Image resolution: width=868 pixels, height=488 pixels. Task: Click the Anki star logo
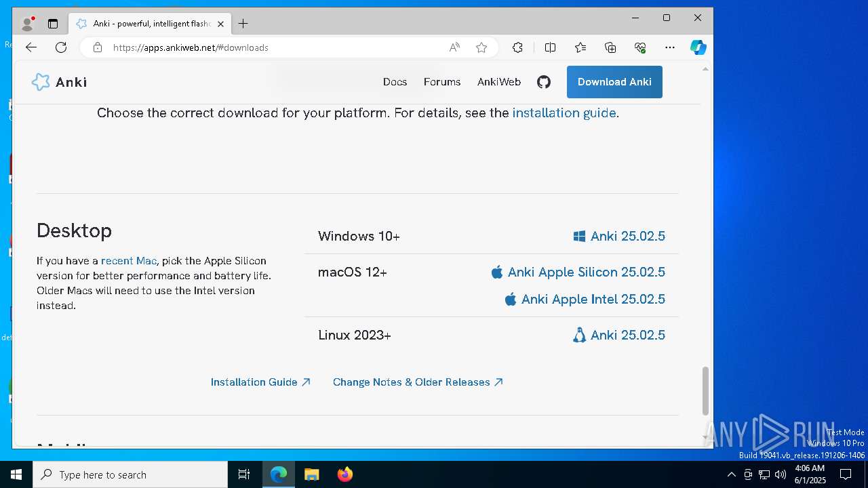tap(41, 82)
